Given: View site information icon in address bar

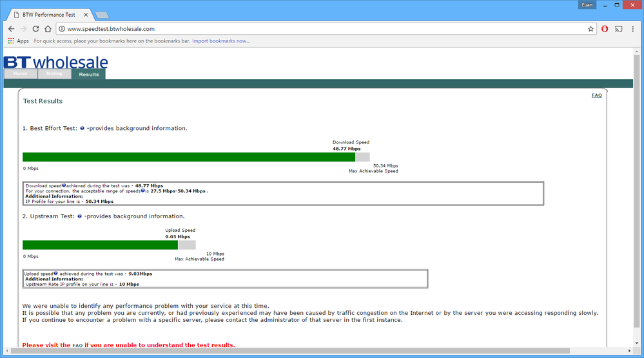Looking at the screenshot, I should click(62, 29).
